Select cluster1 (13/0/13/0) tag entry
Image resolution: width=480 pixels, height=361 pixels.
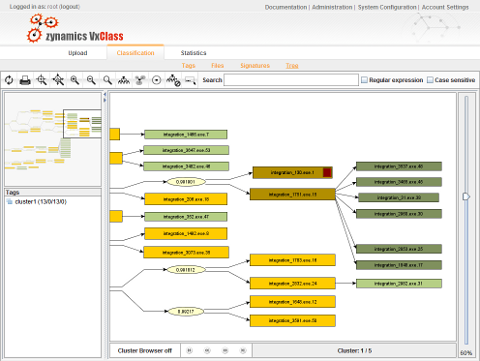(41, 202)
